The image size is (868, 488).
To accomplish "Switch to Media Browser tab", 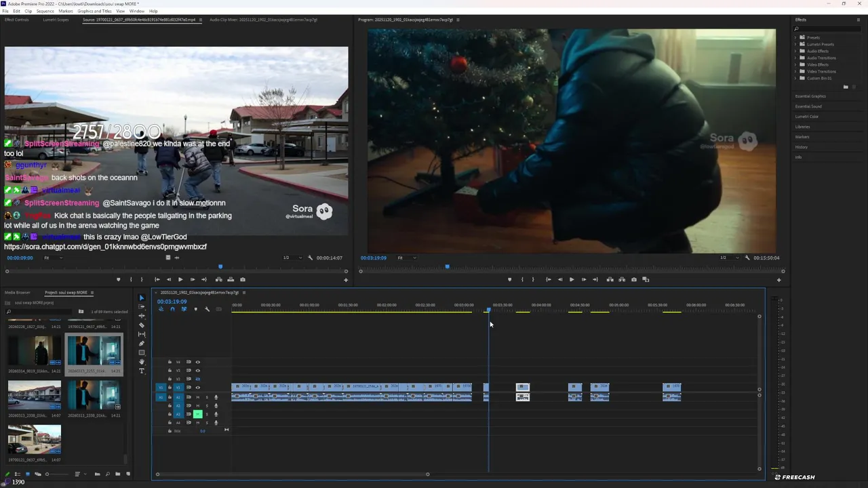I will point(18,292).
